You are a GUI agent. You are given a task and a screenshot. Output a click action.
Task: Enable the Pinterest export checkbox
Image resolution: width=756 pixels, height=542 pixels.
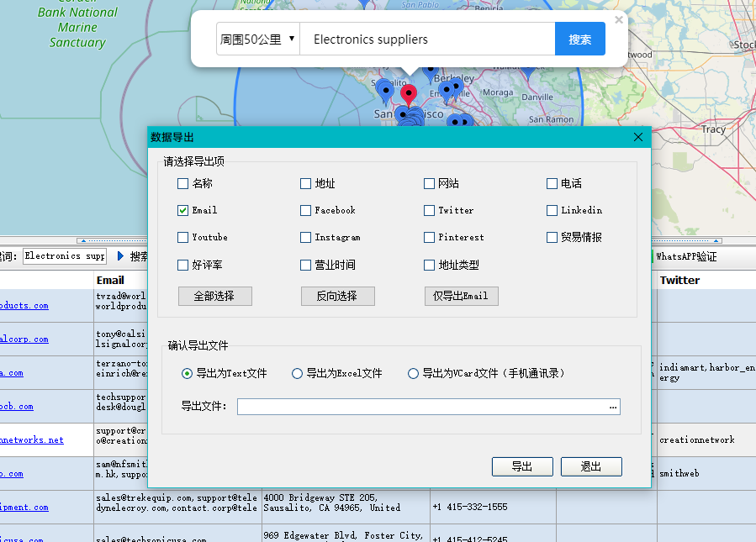coord(429,238)
